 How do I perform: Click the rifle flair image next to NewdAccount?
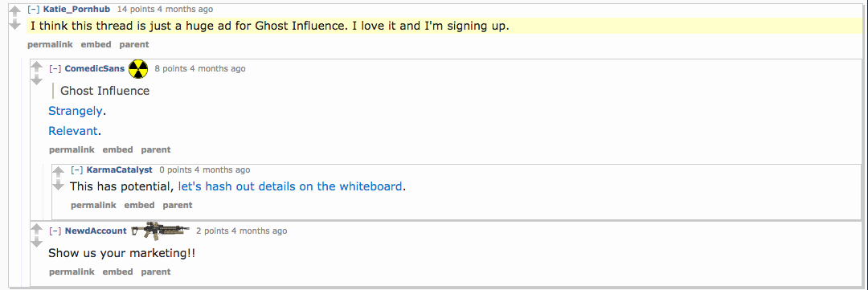161,231
